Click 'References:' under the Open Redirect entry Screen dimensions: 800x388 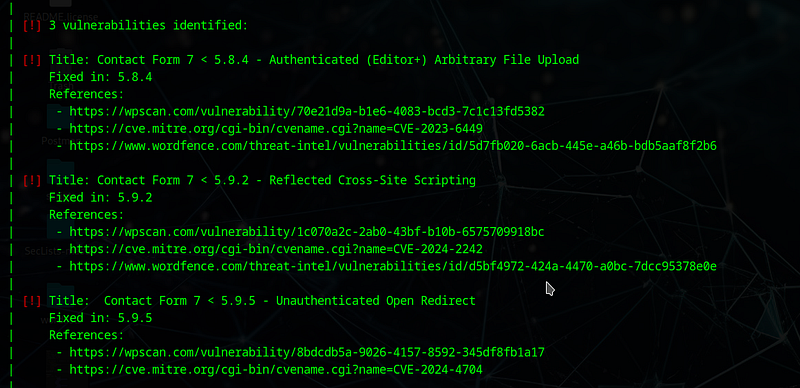86,335
